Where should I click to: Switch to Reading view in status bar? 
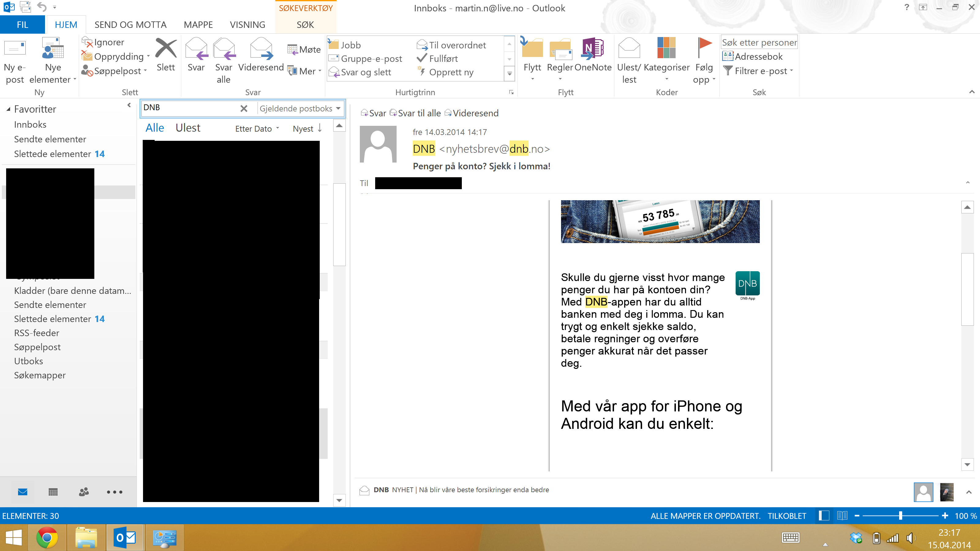pyautogui.click(x=842, y=515)
